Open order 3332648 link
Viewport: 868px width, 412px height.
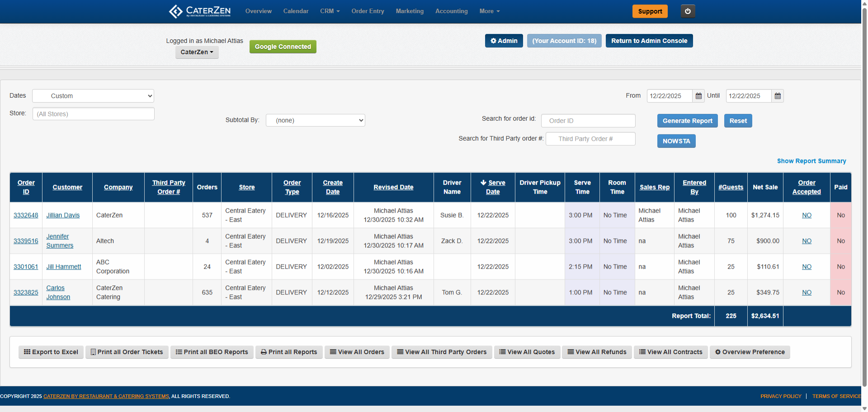click(x=26, y=215)
